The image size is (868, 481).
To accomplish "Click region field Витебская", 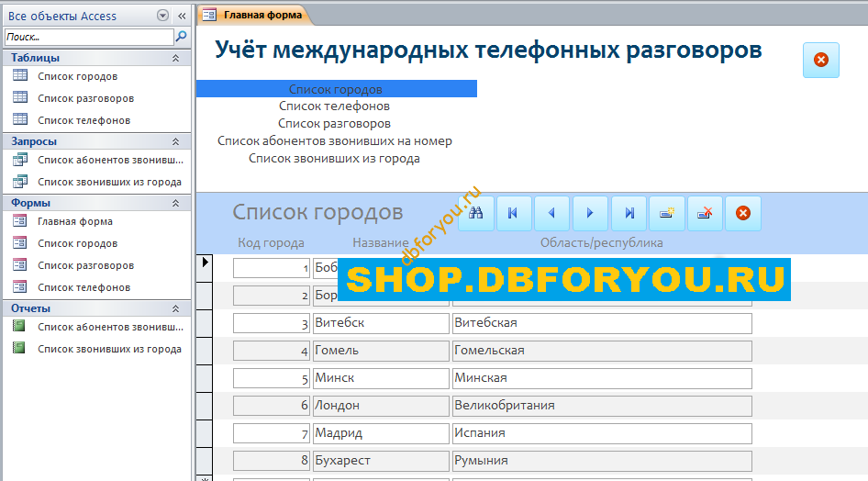I will tap(602, 323).
